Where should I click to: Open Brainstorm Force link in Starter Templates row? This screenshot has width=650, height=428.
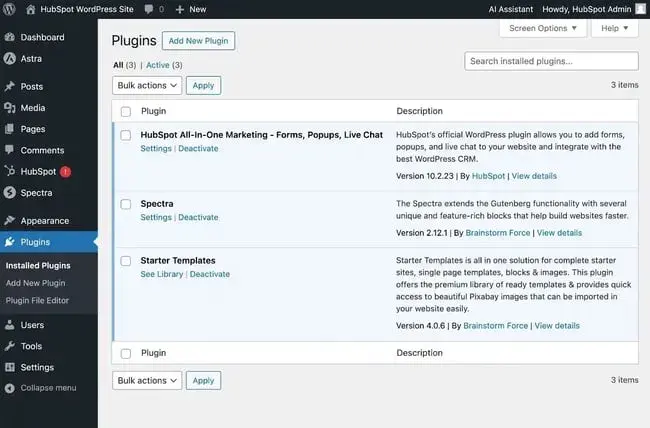point(496,326)
